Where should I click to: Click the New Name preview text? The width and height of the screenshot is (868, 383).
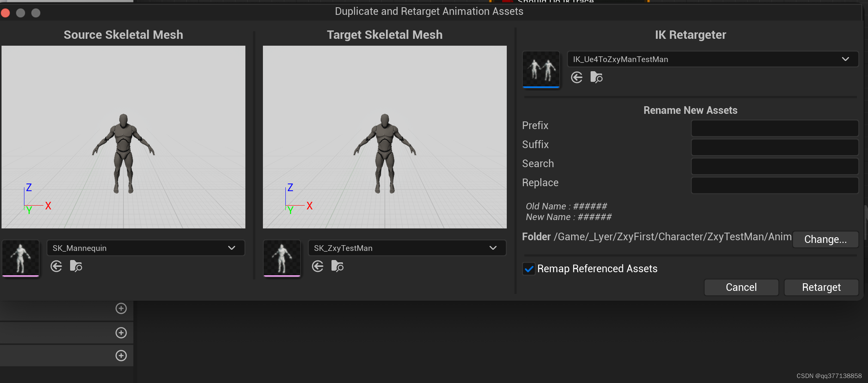point(569,217)
